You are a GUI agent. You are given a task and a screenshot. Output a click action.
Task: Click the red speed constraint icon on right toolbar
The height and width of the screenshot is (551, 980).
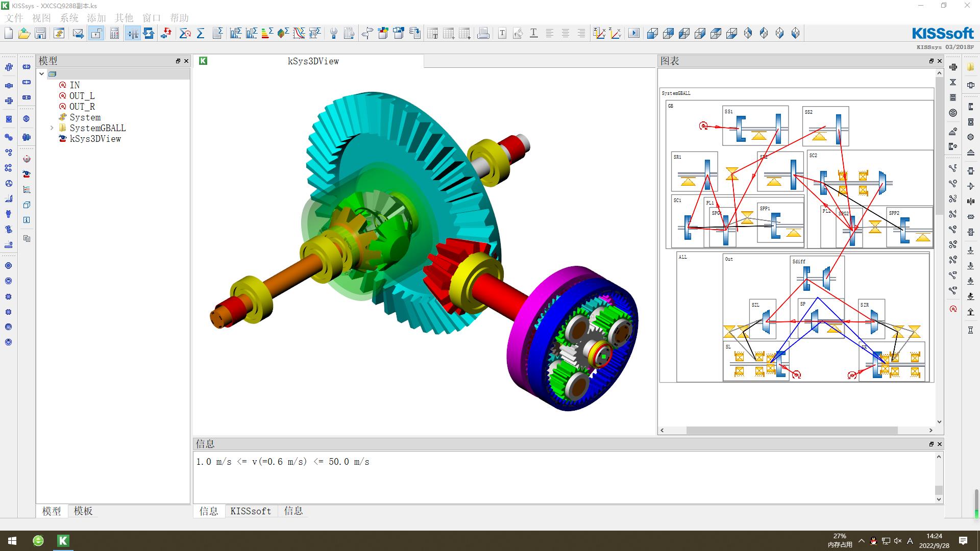953,309
